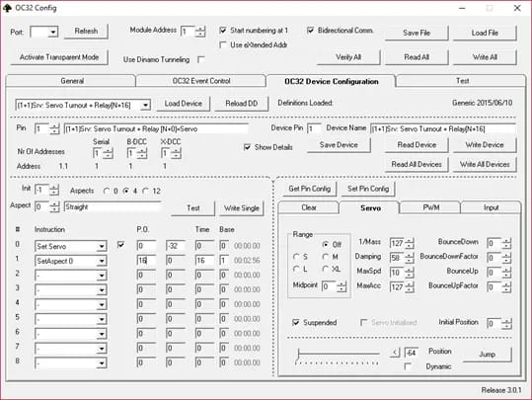This screenshot has width=532, height=400.
Task: Click the Serial addresses stepper arrows
Action: (108, 154)
